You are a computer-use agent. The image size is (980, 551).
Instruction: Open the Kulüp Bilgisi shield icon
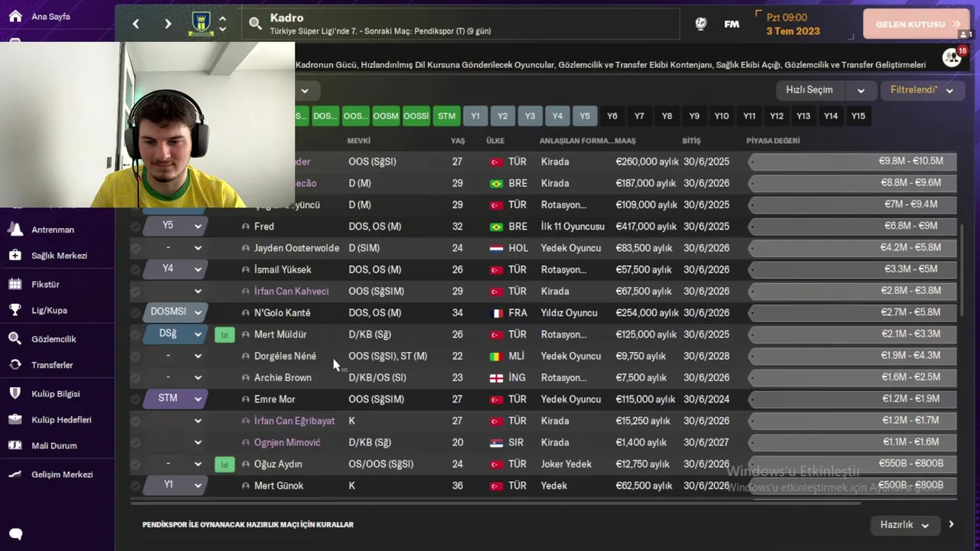15,393
